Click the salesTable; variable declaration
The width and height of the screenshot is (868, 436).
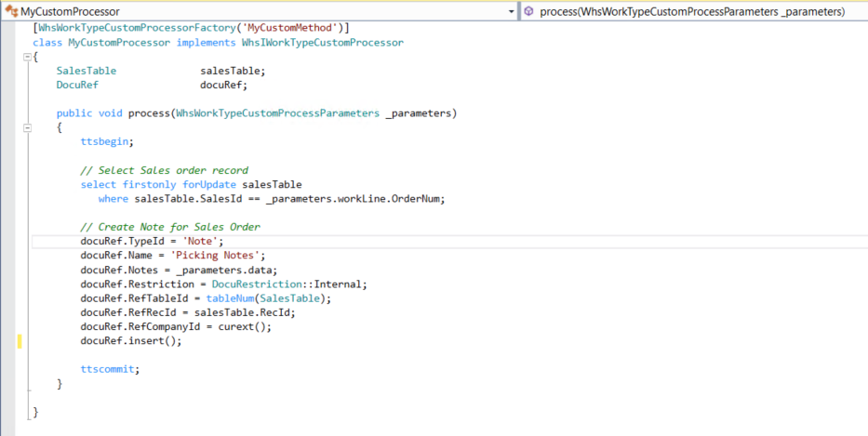(x=234, y=71)
